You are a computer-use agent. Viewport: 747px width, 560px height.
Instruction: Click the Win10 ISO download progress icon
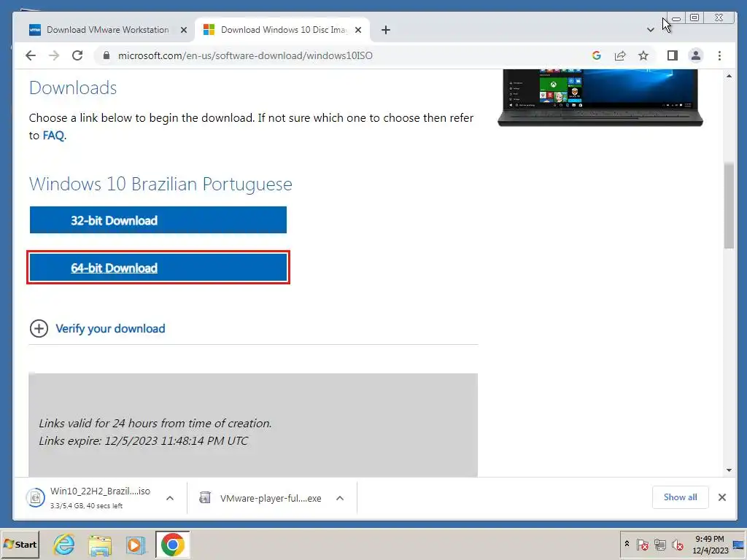tap(35, 498)
